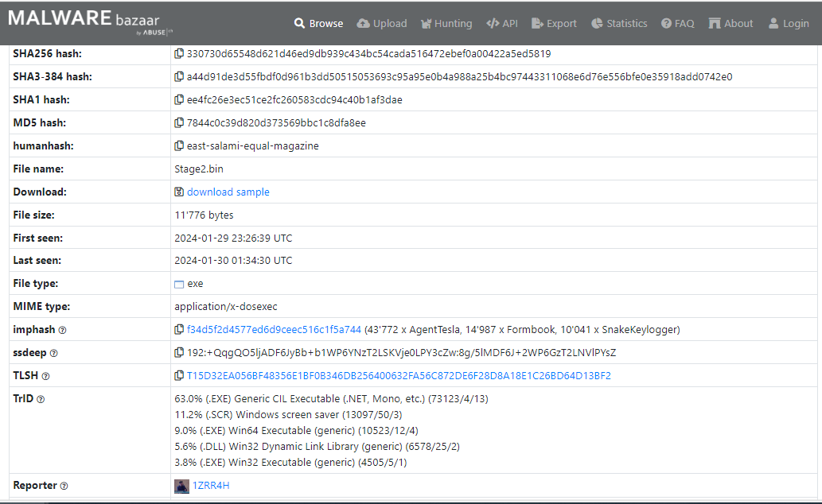The width and height of the screenshot is (822, 504).
Task: Click the Login button
Action: point(788,24)
